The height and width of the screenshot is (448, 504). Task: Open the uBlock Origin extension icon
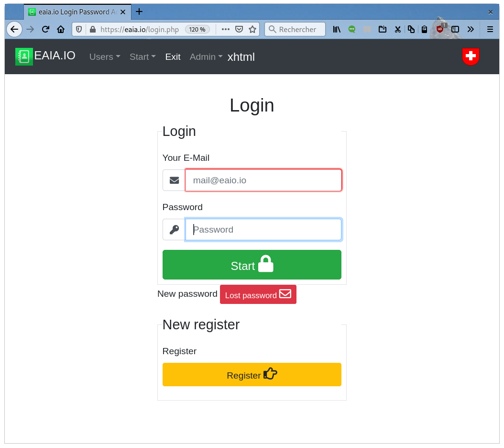439,29
